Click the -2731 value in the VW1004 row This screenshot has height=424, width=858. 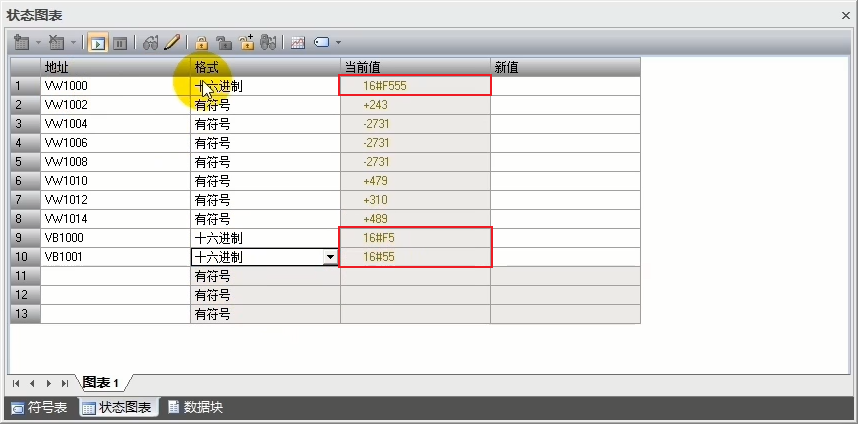click(x=415, y=124)
